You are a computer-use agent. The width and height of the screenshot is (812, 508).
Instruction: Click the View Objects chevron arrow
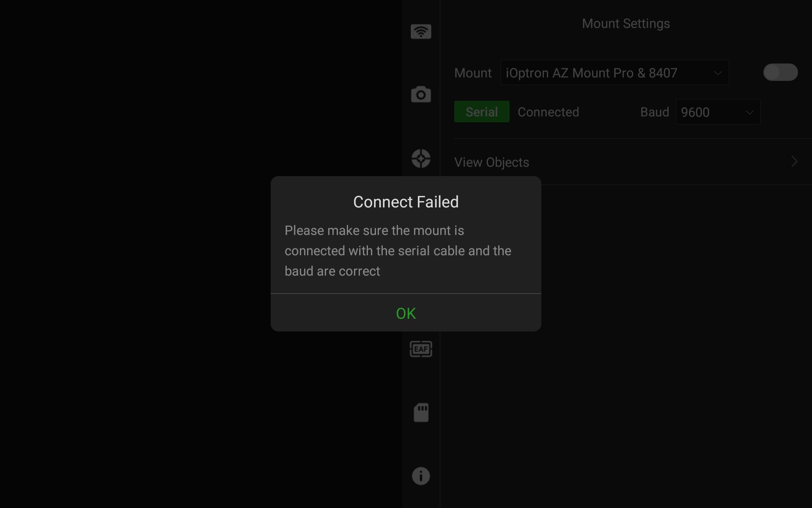(x=794, y=162)
